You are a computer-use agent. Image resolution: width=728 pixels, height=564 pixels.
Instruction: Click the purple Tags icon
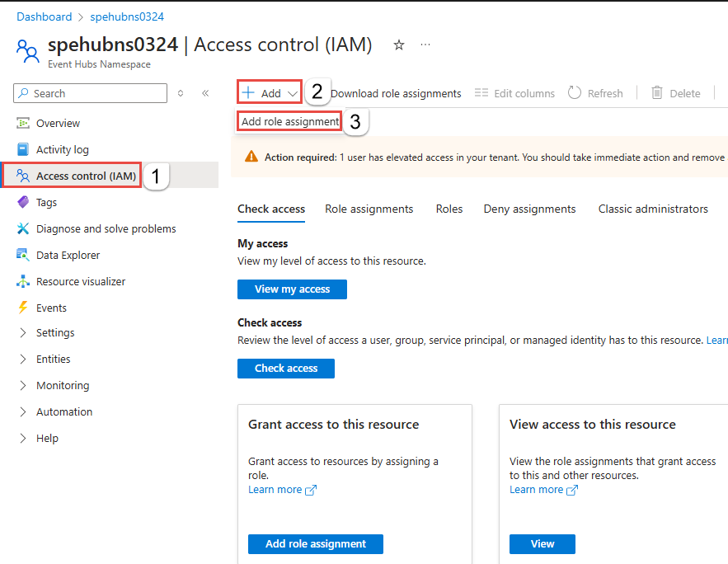pyautogui.click(x=23, y=202)
